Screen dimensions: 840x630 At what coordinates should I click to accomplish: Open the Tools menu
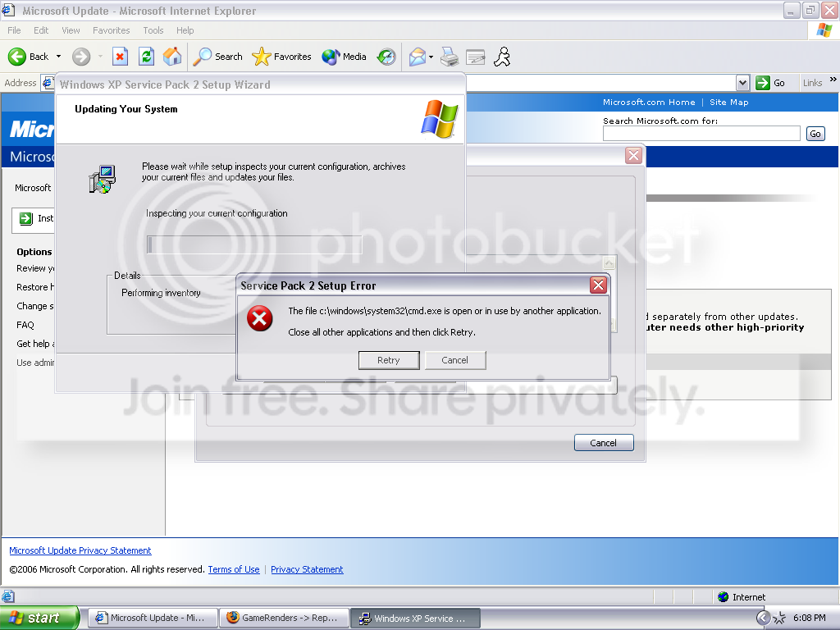click(x=153, y=30)
